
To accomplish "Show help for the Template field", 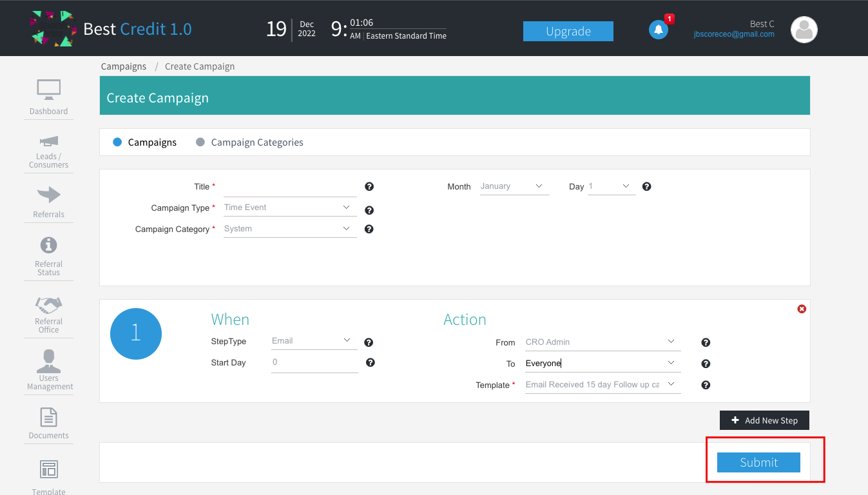I will pyautogui.click(x=706, y=385).
